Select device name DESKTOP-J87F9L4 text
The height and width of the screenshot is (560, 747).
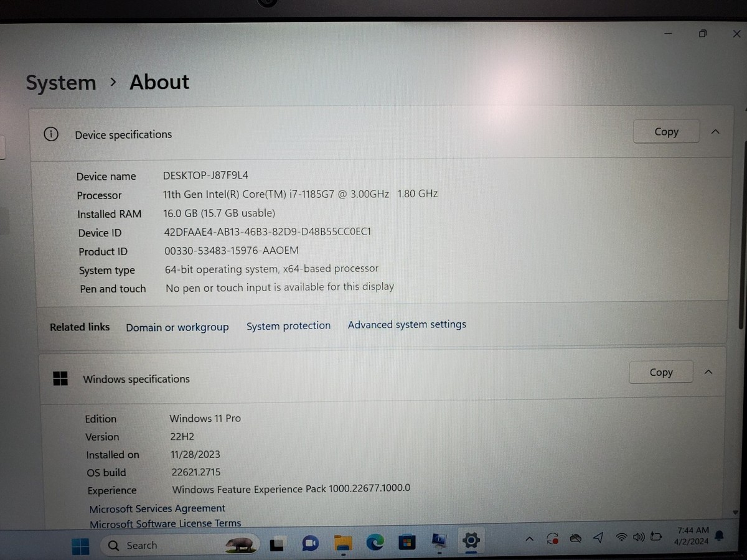(x=205, y=175)
